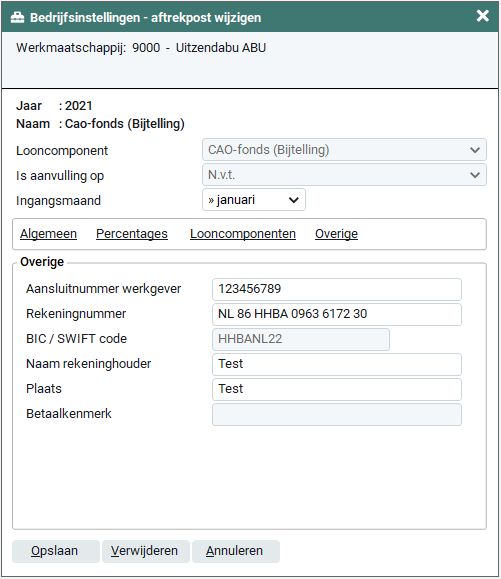The width and height of the screenshot is (501, 579).
Task: Click the Aansluitnummer werkgever field
Action: pos(337,290)
